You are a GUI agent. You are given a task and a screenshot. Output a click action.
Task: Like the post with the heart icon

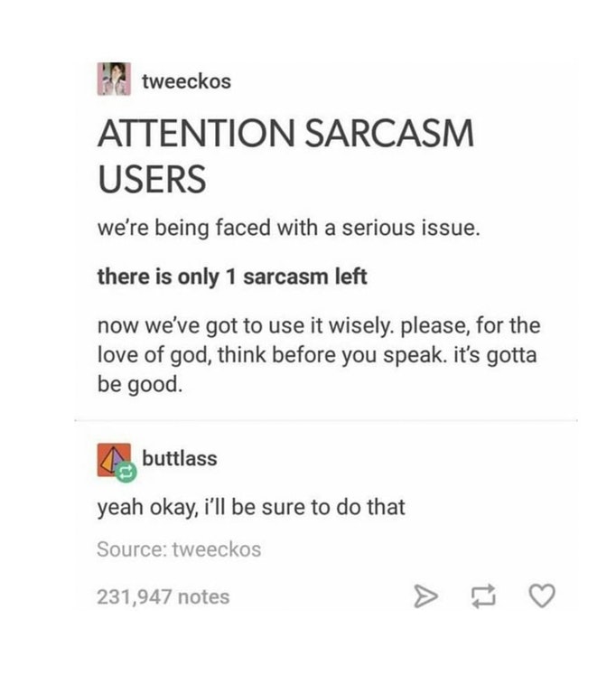pos(542,596)
